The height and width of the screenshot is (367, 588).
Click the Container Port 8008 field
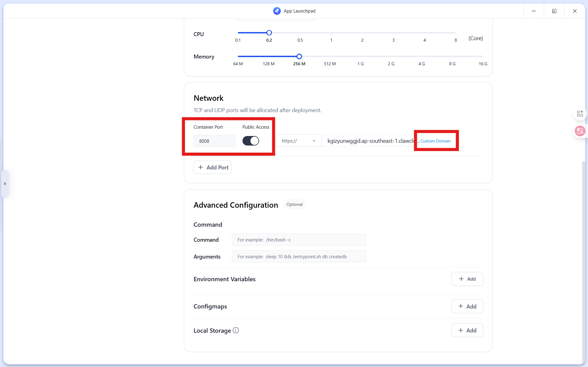[x=214, y=141]
